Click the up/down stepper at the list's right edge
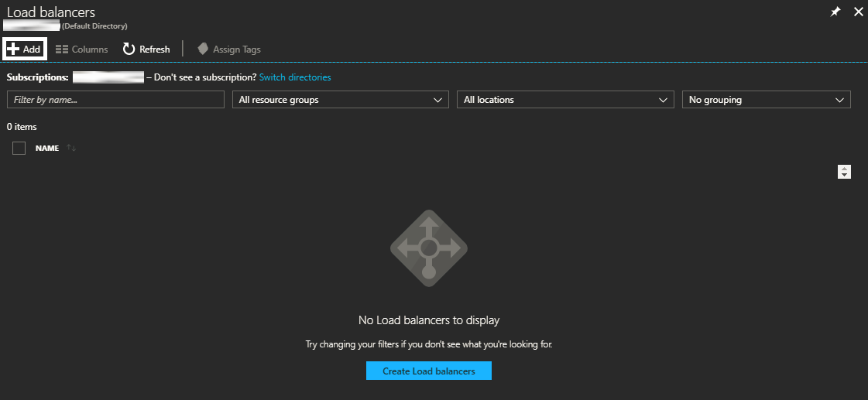 coord(844,172)
